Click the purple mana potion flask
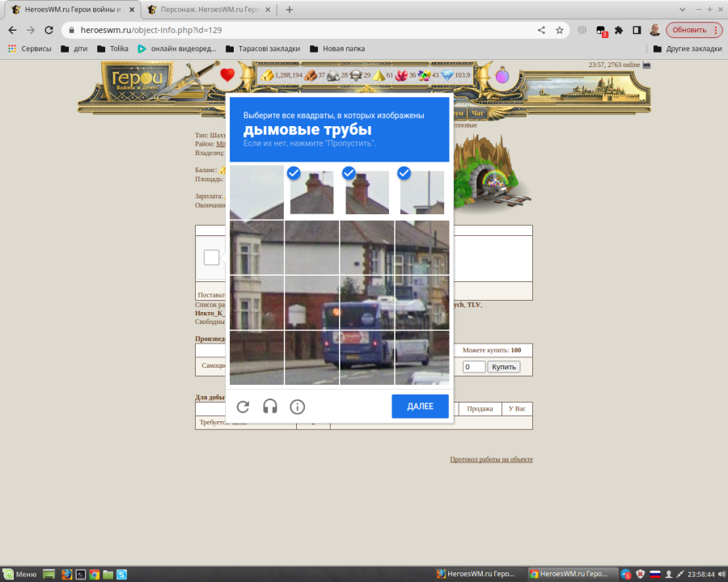The image size is (728, 582). point(502,74)
